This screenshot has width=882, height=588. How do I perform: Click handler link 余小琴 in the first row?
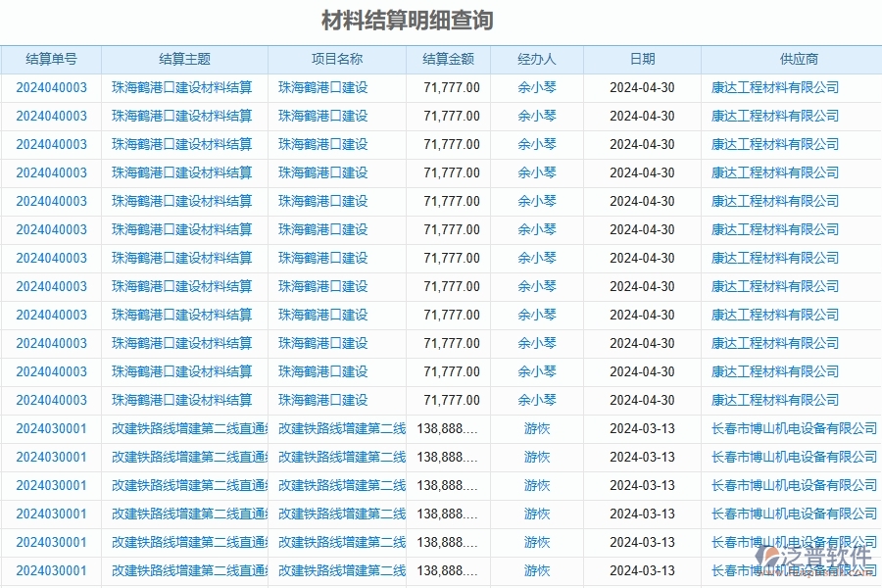click(x=535, y=86)
